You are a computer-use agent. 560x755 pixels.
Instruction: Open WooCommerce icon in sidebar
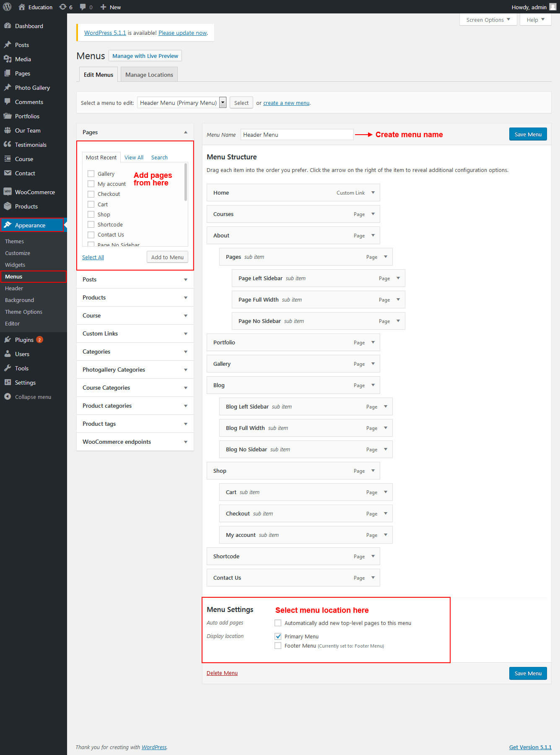(x=8, y=192)
